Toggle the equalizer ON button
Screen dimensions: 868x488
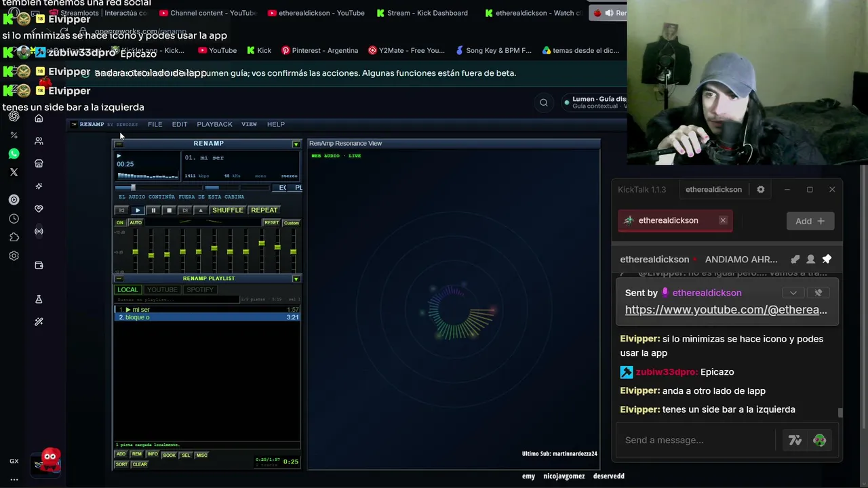pos(120,222)
